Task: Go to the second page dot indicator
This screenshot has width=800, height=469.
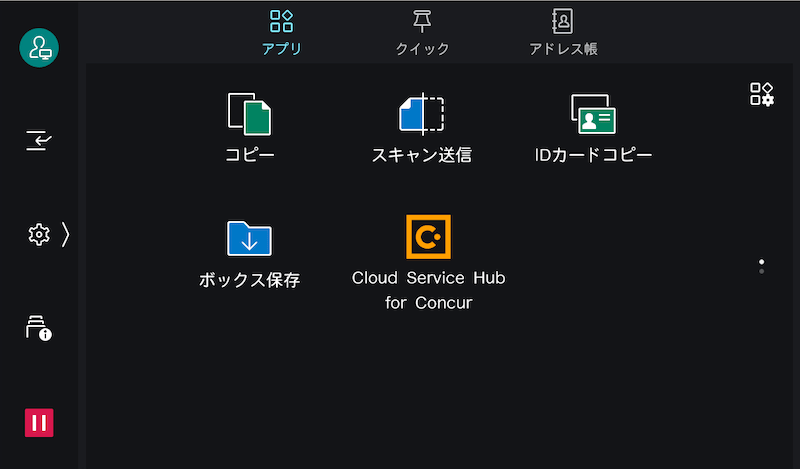Action: pos(762,271)
